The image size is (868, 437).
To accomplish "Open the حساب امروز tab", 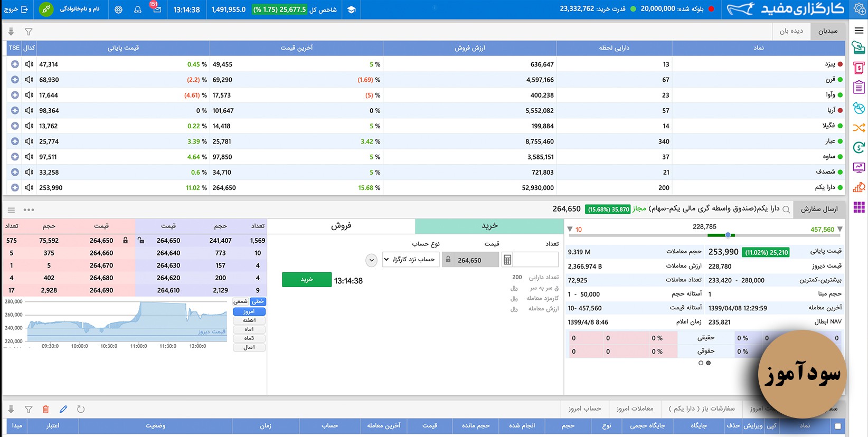I will (x=584, y=408).
